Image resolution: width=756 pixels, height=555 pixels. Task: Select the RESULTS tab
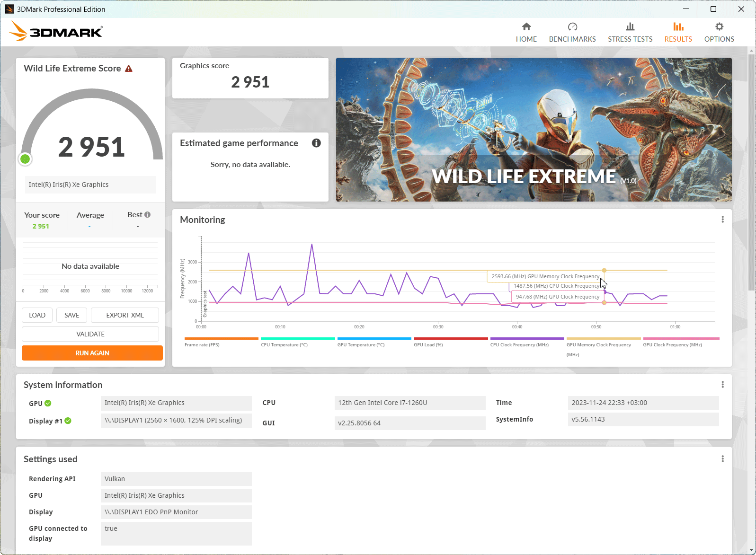pyautogui.click(x=678, y=32)
